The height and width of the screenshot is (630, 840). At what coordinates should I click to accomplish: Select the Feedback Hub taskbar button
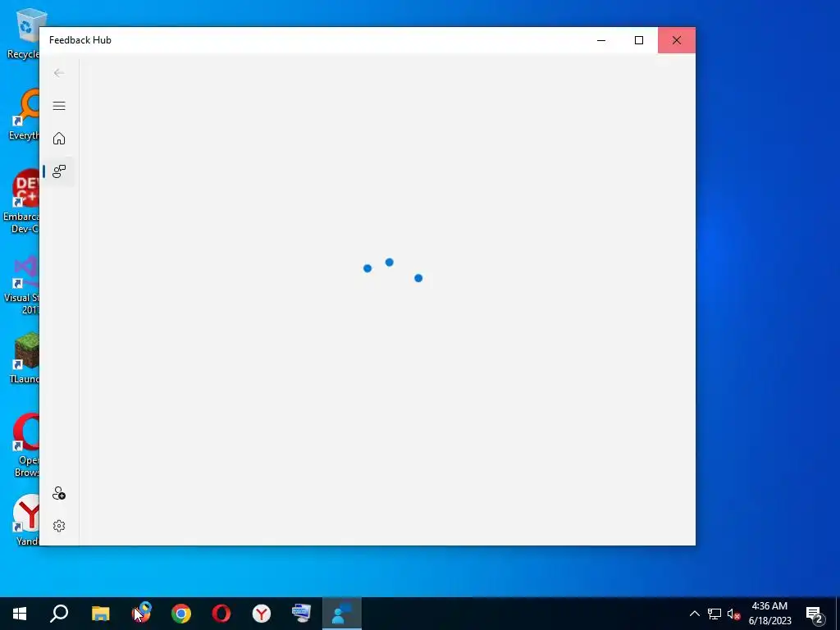point(342,614)
